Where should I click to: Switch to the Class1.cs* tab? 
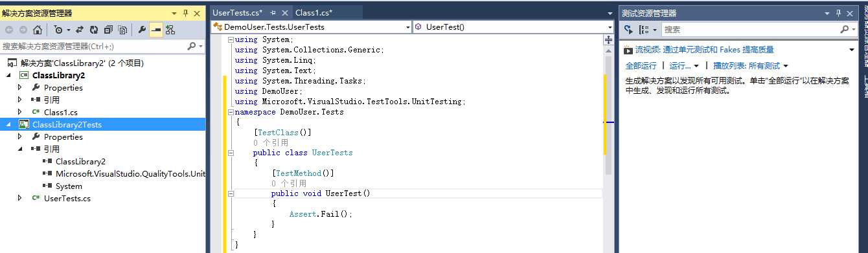[314, 12]
